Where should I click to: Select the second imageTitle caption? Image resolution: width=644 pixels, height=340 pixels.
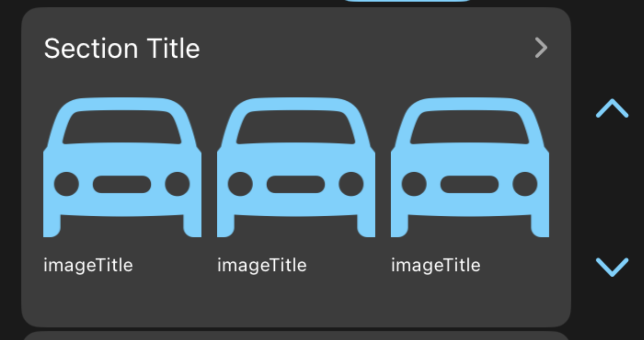click(x=262, y=265)
